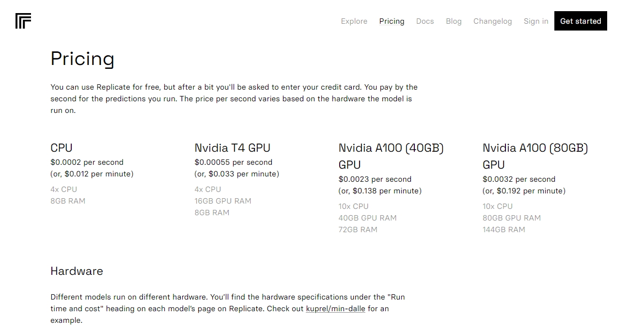Viewport: 644px width, 334px height.
Task: Click the Nvidia A100 (40GB) GPU heading
Action: coord(391,156)
